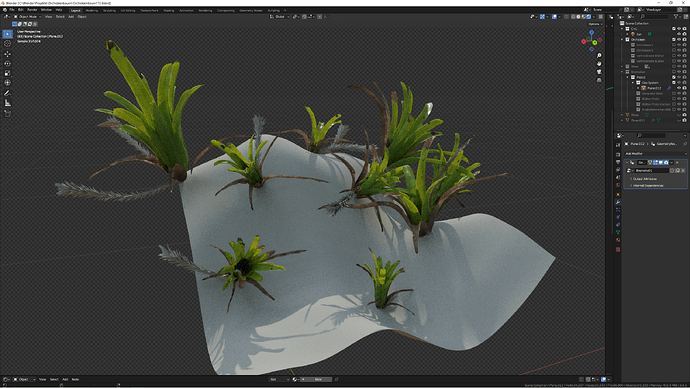Open the Render properties tab
The width and height of the screenshot is (690, 388).
click(x=618, y=154)
